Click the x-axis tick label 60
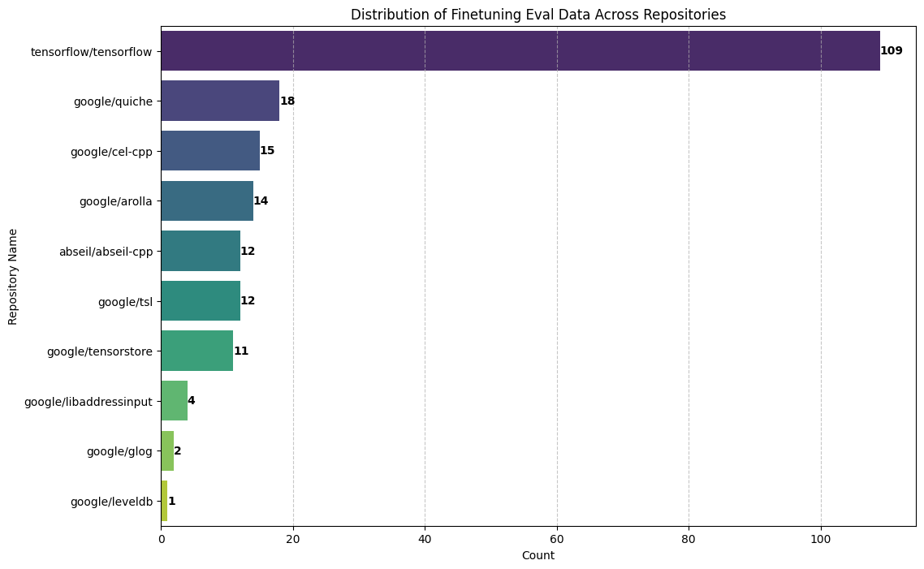This screenshot has width=924, height=569. pos(557,538)
